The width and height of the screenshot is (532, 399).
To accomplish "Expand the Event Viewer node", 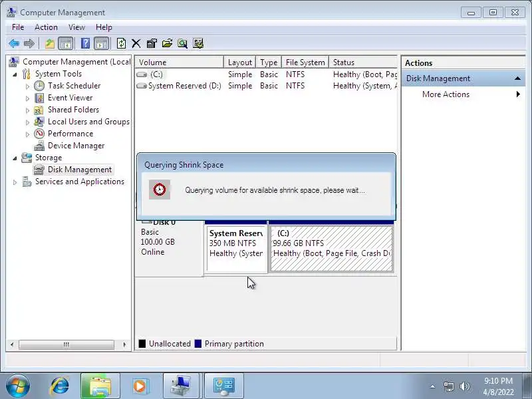I will pos(27,98).
